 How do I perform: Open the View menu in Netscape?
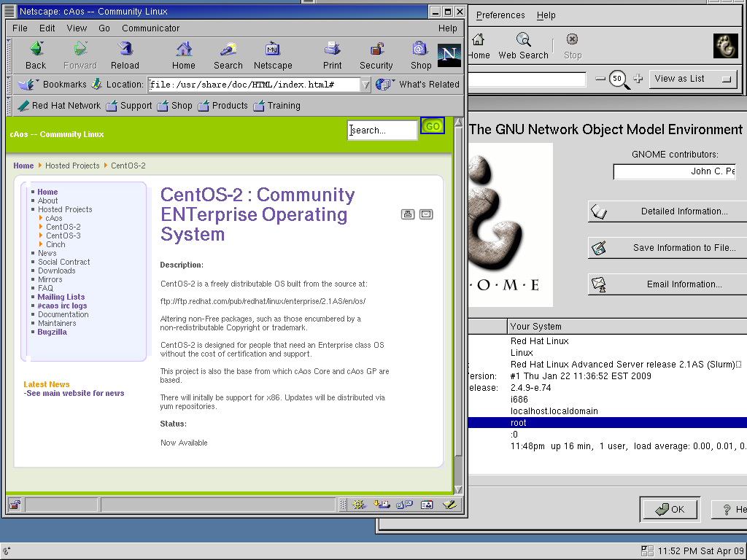(77, 28)
